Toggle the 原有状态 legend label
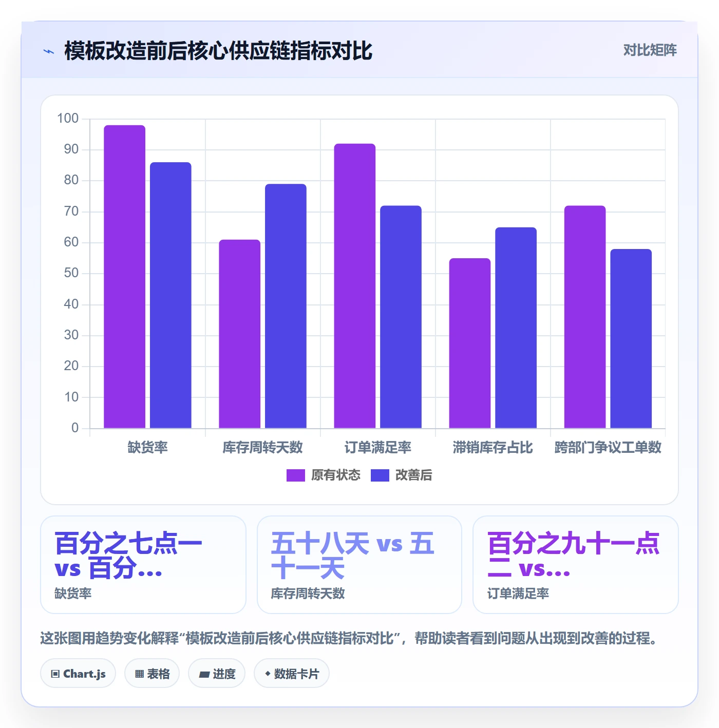Viewport: 719px width, 728px height. (336, 475)
